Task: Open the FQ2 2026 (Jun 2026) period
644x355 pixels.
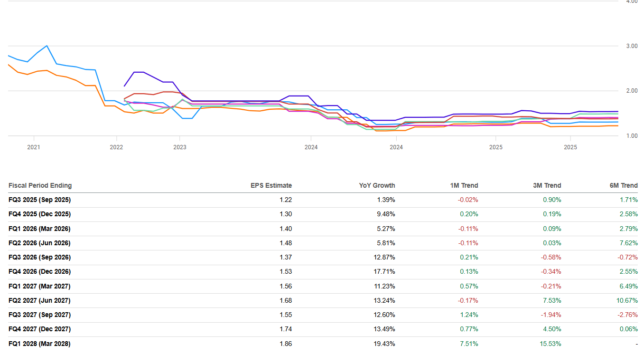Action: coord(39,243)
